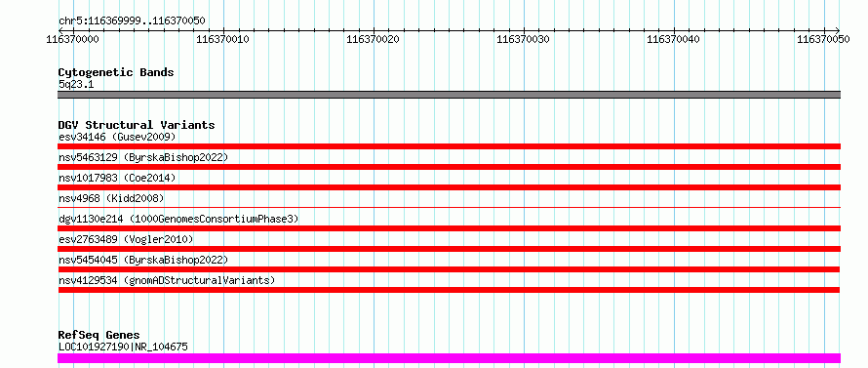Click the nsv4129534 (gnomADStructuralVariants) label
This screenshot has height=368, width=868.
pos(167,280)
